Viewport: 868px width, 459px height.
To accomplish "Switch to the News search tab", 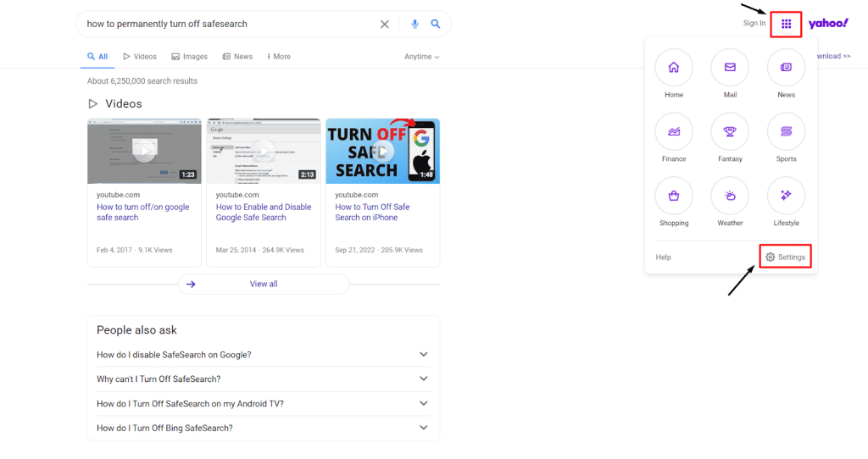I will click(x=237, y=57).
